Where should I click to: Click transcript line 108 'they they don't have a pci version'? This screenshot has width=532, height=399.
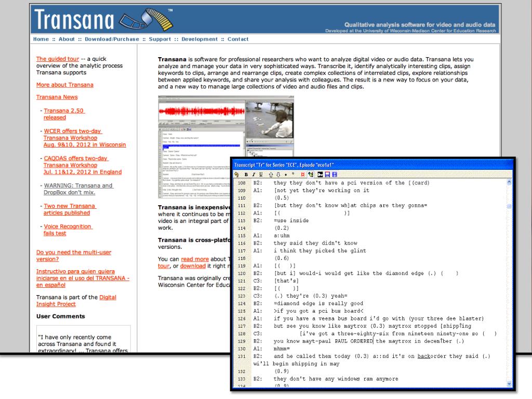pyautogui.click(x=352, y=183)
